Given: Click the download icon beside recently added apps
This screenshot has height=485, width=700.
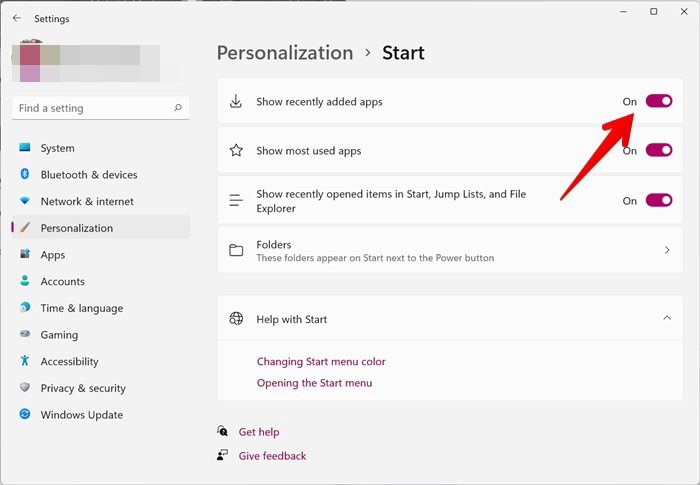Looking at the screenshot, I should point(236,101).
